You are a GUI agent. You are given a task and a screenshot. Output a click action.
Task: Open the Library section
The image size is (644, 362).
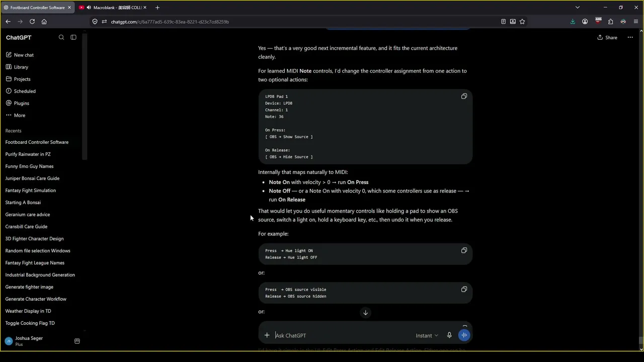[x=21, y=67]
